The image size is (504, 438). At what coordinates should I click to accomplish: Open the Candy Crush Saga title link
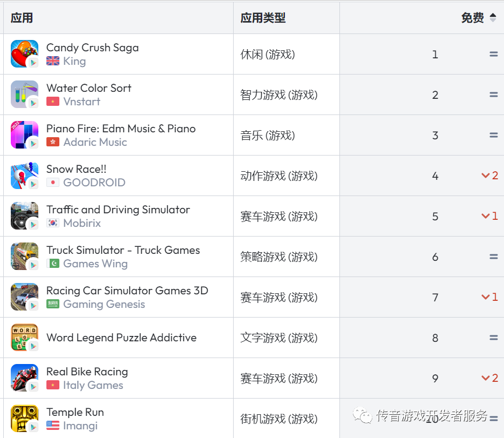[93, 48]
